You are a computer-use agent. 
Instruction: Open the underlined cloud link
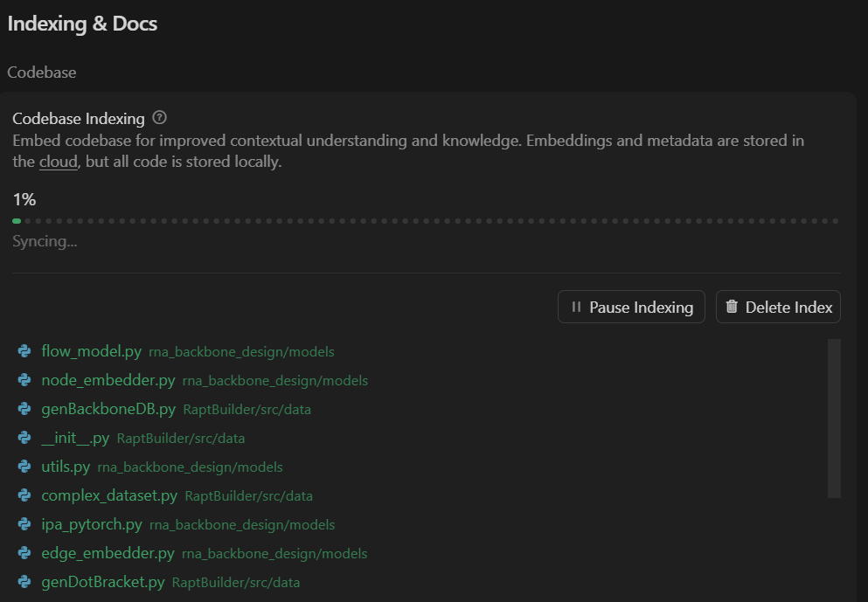[59, 162]
